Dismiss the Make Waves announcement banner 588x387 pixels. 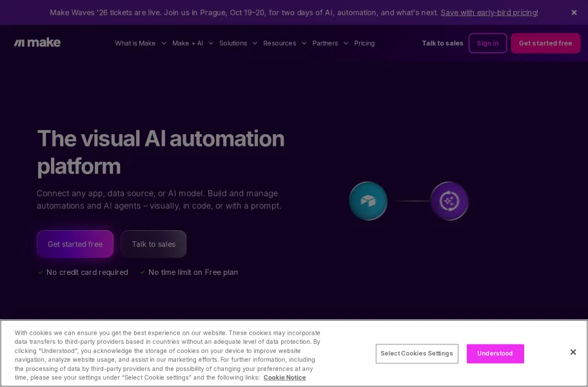[574, 12]
